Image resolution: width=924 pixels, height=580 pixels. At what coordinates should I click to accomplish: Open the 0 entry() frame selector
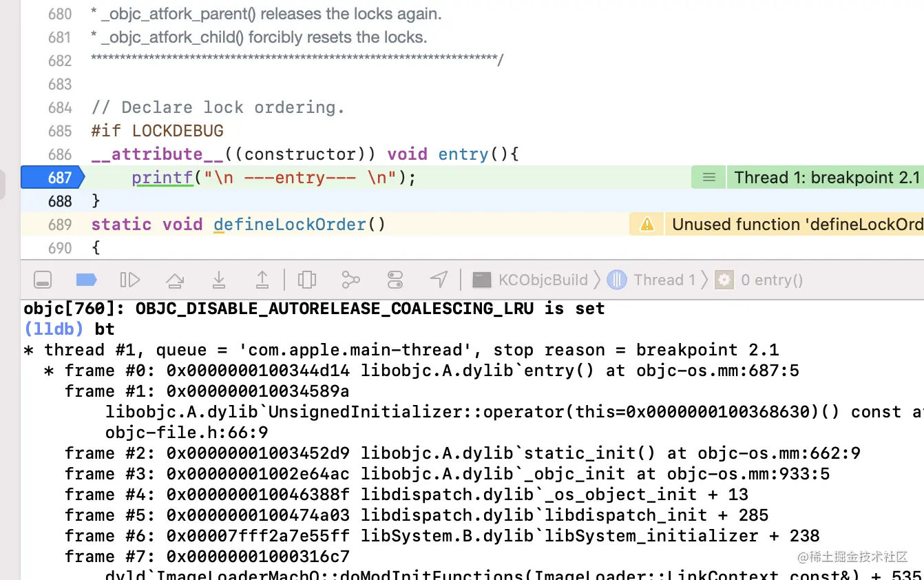coord(759,280)
